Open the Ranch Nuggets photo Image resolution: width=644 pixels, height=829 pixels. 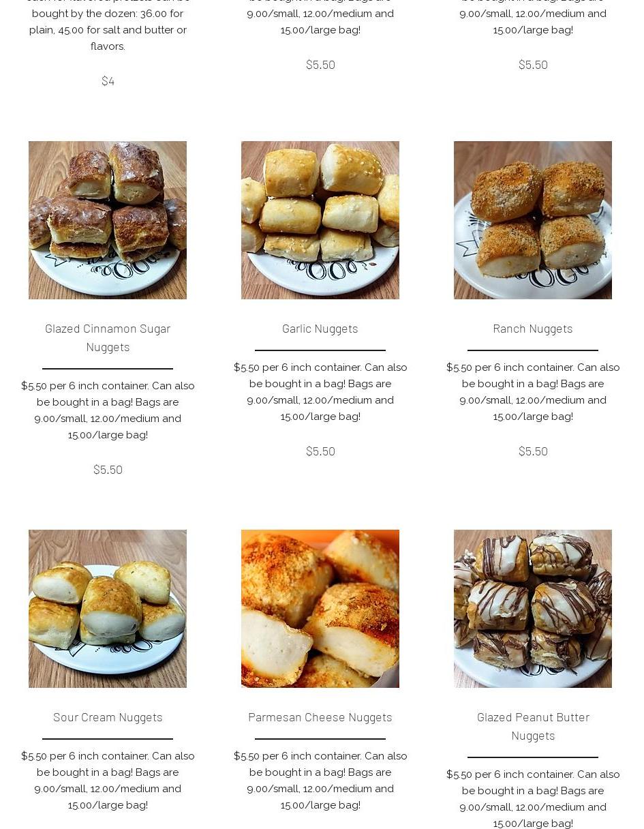pyautogui.click(x=533, y=220)
